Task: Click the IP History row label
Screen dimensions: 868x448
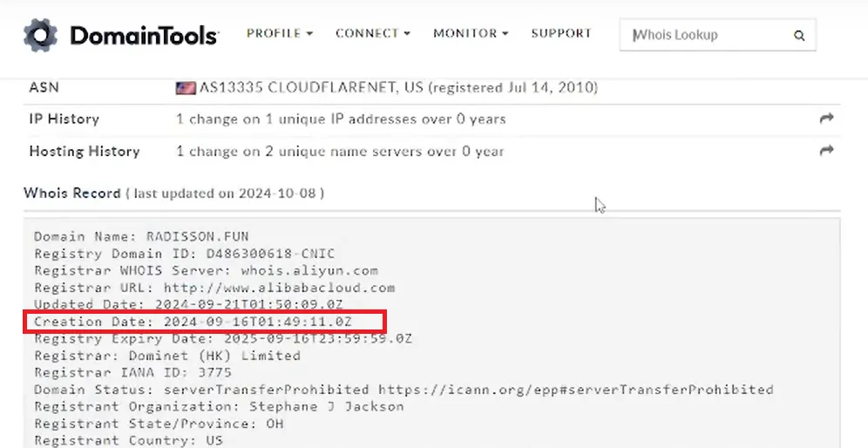Action: point(64,119)
